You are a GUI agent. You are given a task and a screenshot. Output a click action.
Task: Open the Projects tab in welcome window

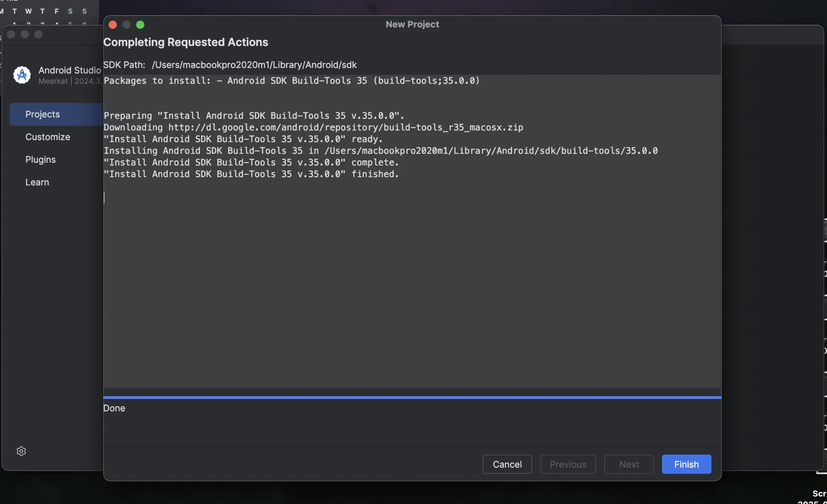tap(56, 114)
